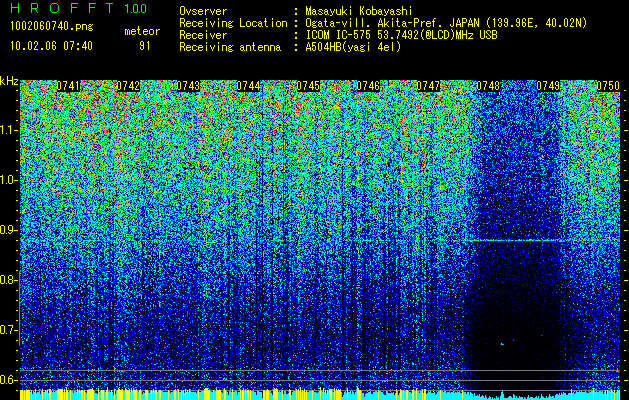Image resolution: width=629 pixels, height=400 pixels.
Task: Click the 0742 time marker
Action: pyautogui.click(x=128, y=86)
